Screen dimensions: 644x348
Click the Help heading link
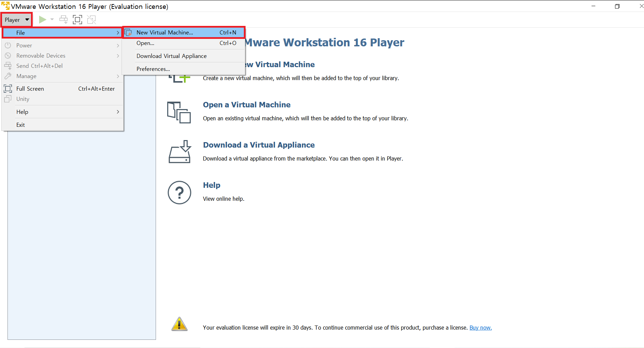coord(211,185)
